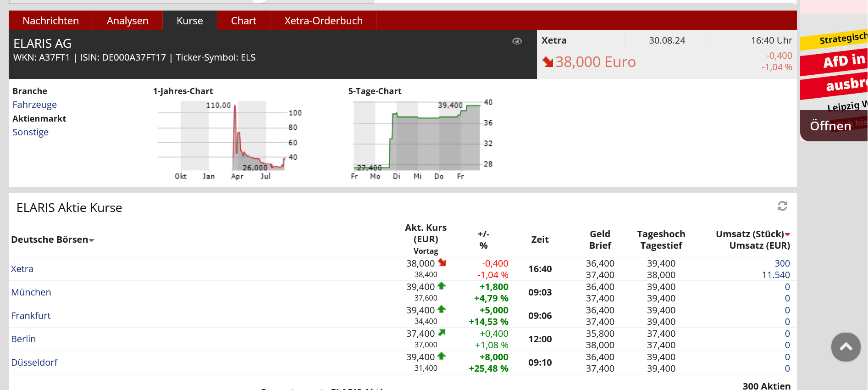This screenshot has width=868, height=390.
Task: Click the scroll-to-top arrow button
Action: [846, 347]
